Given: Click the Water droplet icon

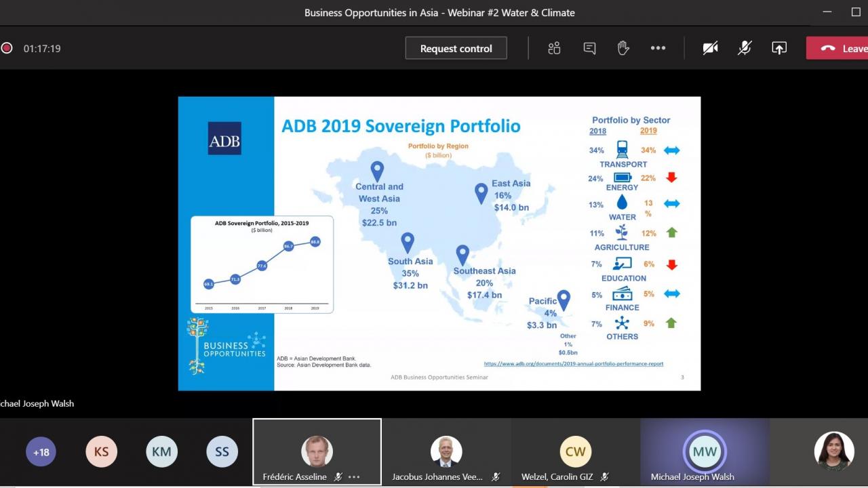Looking at the screenshot, I should [x=622, y=203].
